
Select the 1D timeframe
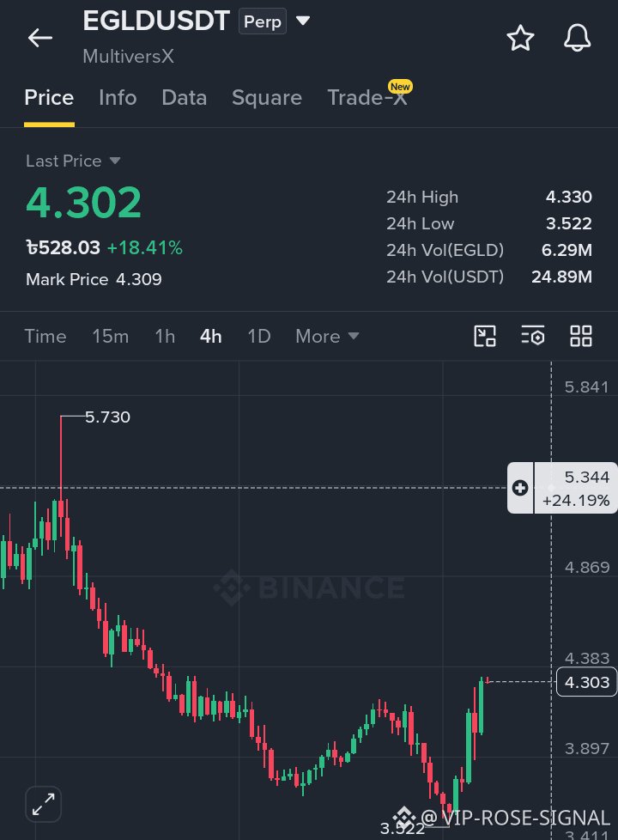[258, 337]
